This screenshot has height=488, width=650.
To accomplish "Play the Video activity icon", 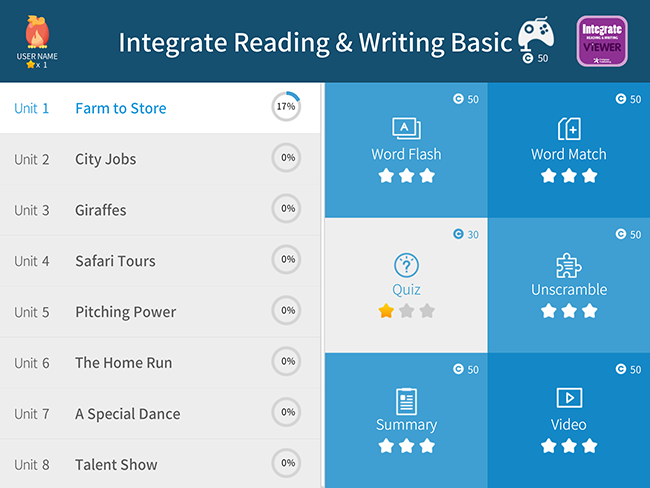I will pos(569,398).
